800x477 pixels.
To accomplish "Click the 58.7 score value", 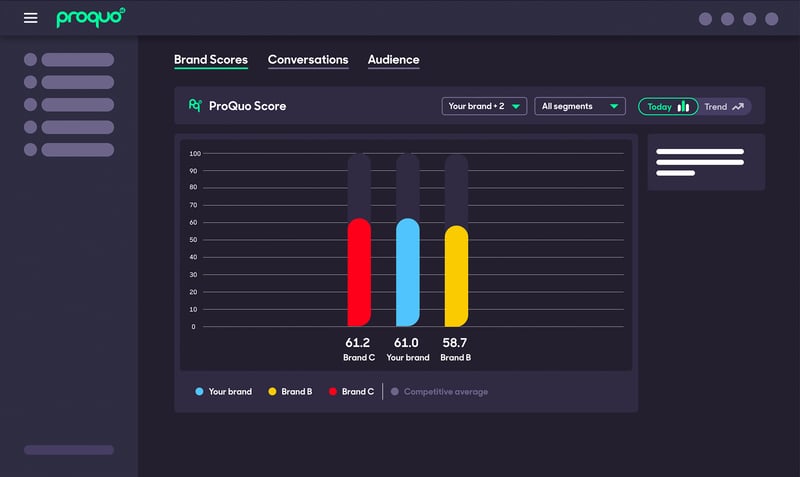I will 455,342.
